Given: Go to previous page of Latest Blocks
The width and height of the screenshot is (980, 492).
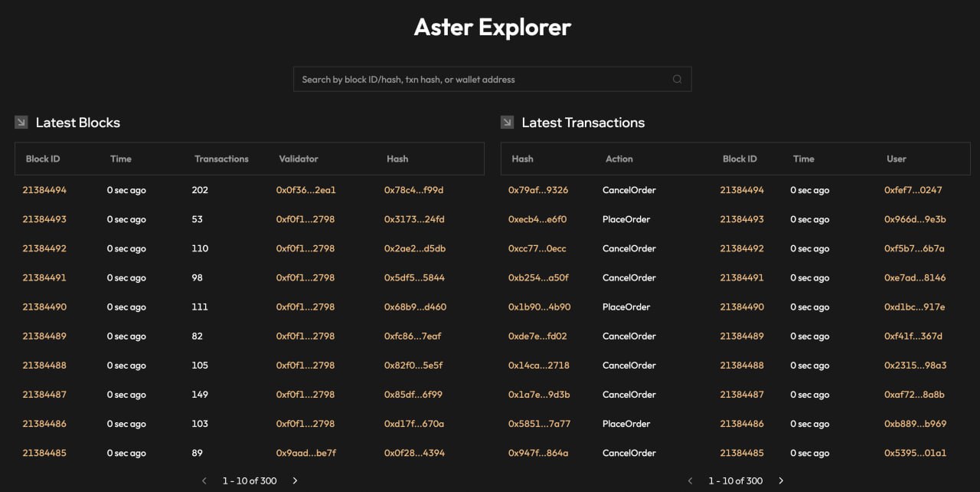Looking at the screenshot, I should (x=204, y=481).
